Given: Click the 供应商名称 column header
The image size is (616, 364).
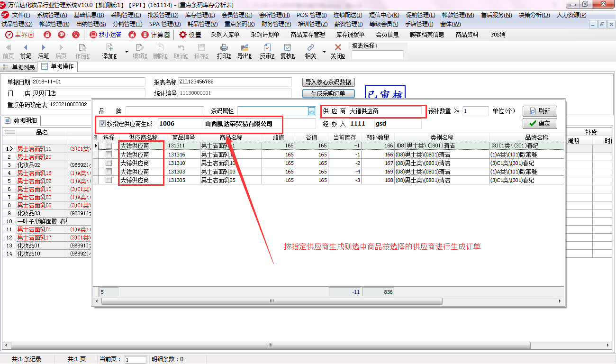Looking at the screenshot, I should [x=143, y=137].
